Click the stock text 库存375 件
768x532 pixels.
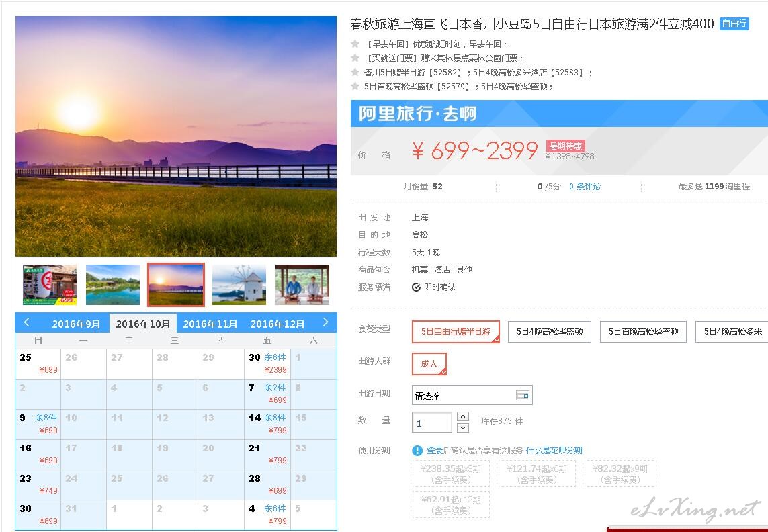pos(502,421)
